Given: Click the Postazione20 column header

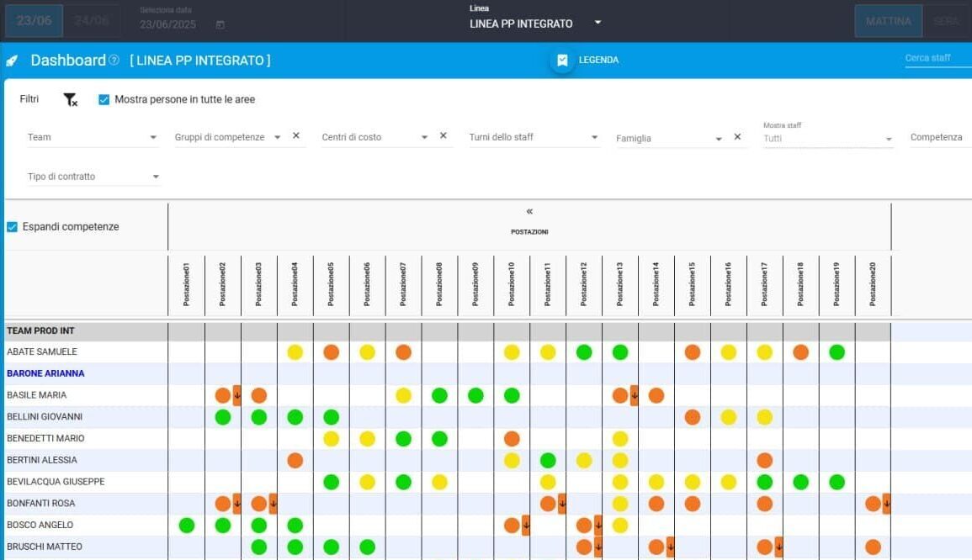Looking at the screenshot, I should point(873,284).
